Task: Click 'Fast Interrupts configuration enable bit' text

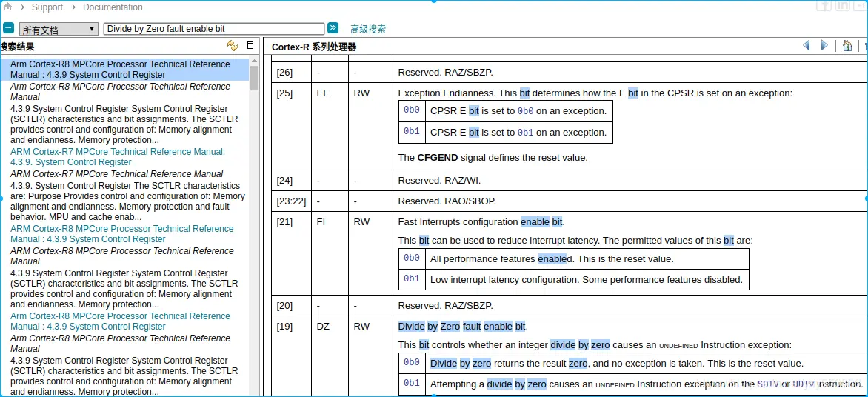Action: click(481, 222)
